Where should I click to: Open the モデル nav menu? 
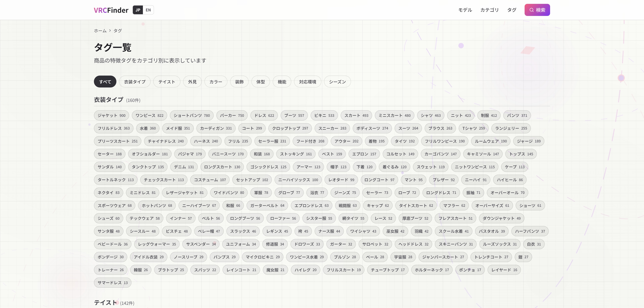pos(465,10)
